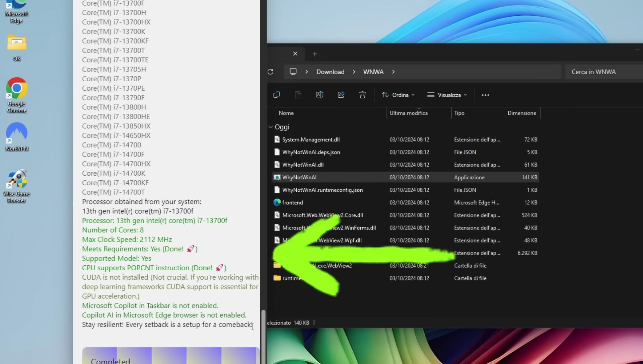The height and width of the screenshot is (364, 643).
Task: Add a new File Explorer tab
Action: click(315, 54)
